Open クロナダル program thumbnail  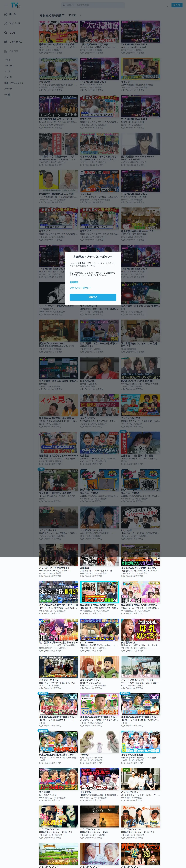coord(100,779)
